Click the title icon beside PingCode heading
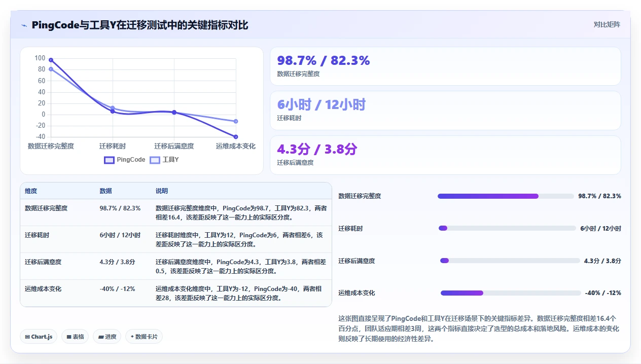 (x=24, y=25)
